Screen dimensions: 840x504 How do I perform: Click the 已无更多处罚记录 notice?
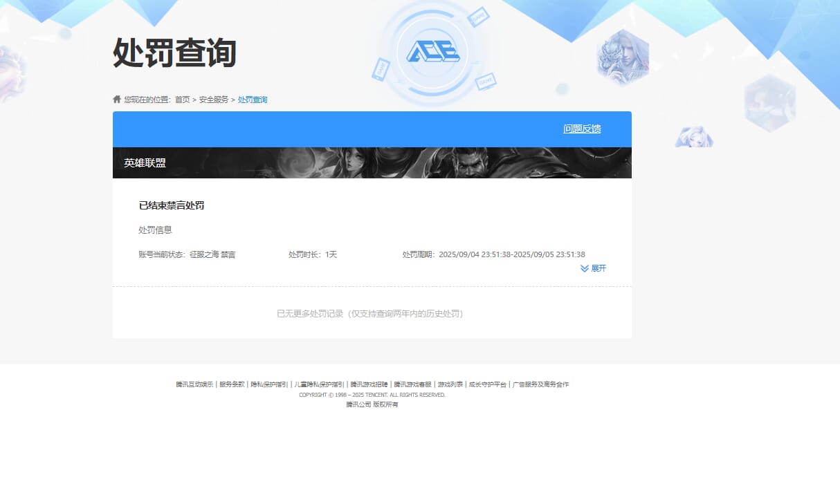[372, 313]
